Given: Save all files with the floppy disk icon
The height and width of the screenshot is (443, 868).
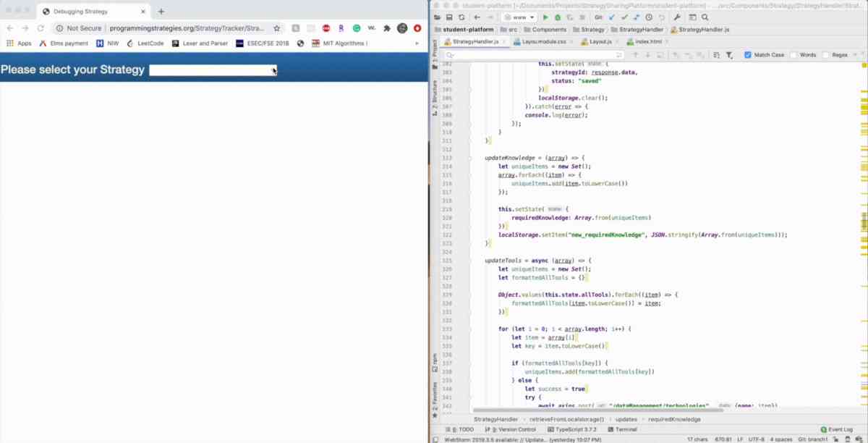Looking at the screenshot, I should 449,17.
